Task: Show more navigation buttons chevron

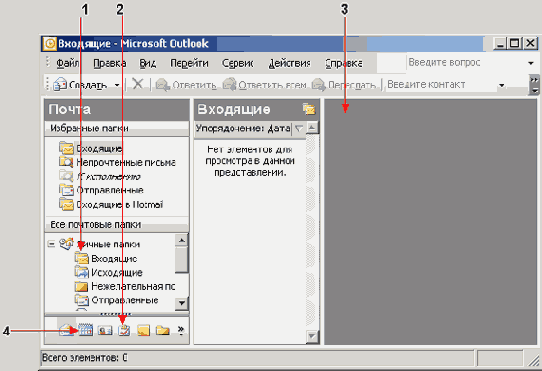Action: pyautogui.click(x=181, y=330)
